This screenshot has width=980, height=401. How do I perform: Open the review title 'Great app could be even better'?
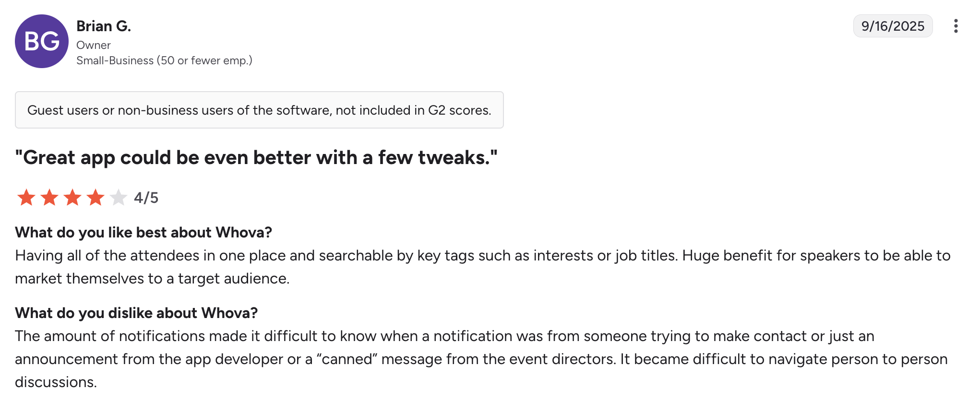click(x=256, y=157)
